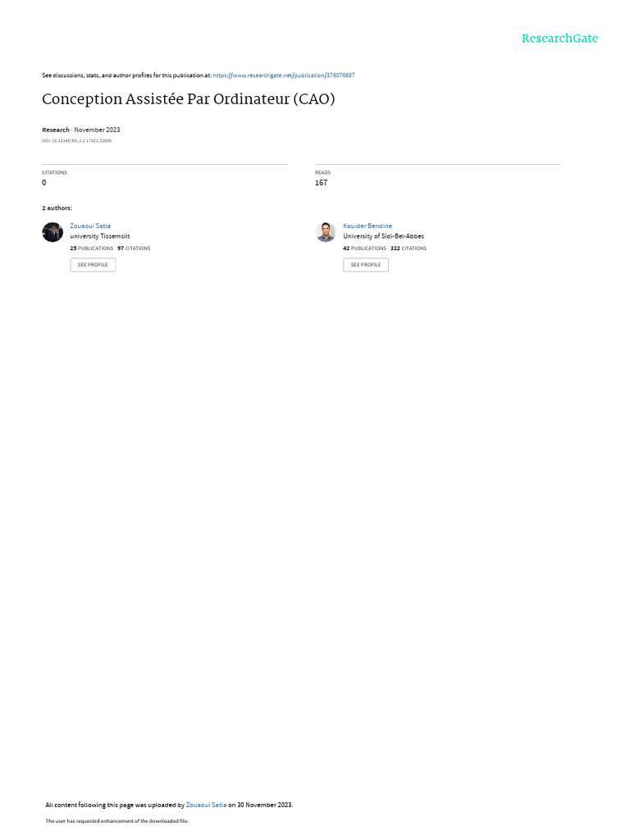Click the university Tissemsilt affiliation text
This screenshot has width=630, height=840.
click(99, 236)
